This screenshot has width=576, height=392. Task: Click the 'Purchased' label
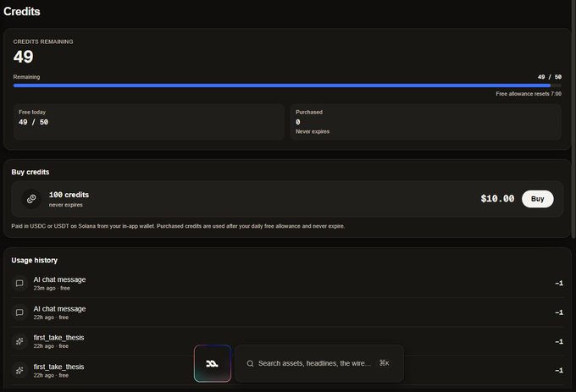(309, 112)
